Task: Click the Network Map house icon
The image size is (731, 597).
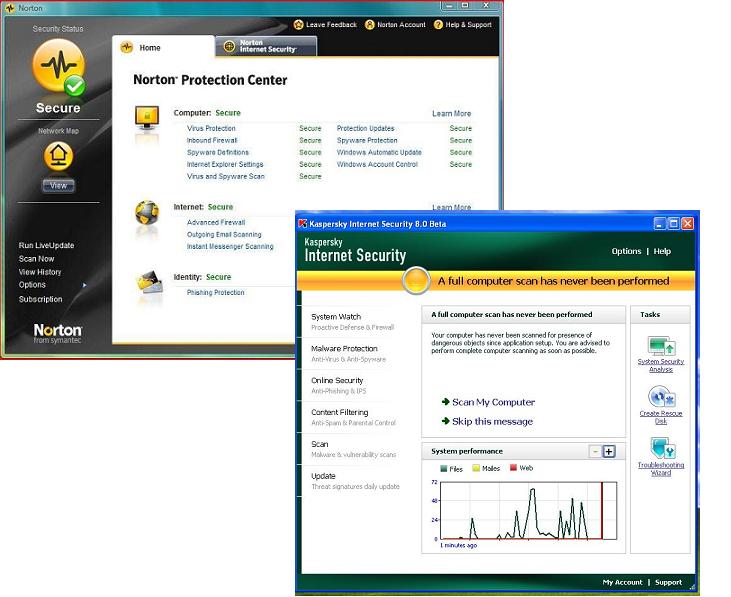Action: tap(58, 156)
